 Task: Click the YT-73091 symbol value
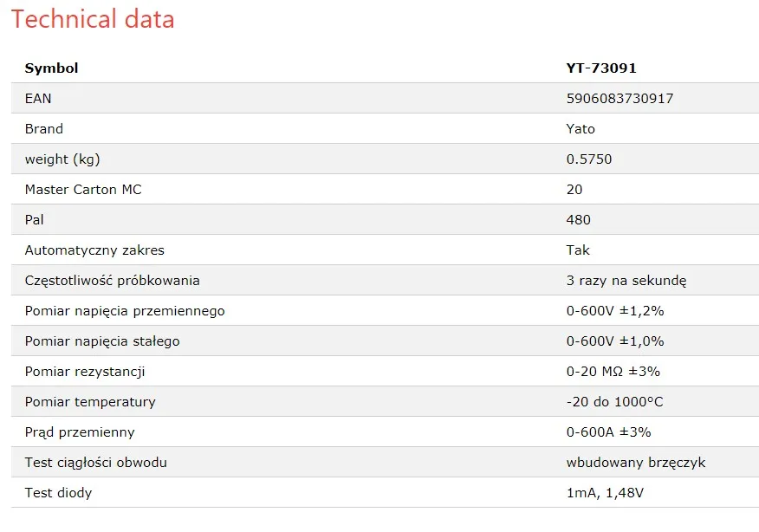tap(601, 68)
